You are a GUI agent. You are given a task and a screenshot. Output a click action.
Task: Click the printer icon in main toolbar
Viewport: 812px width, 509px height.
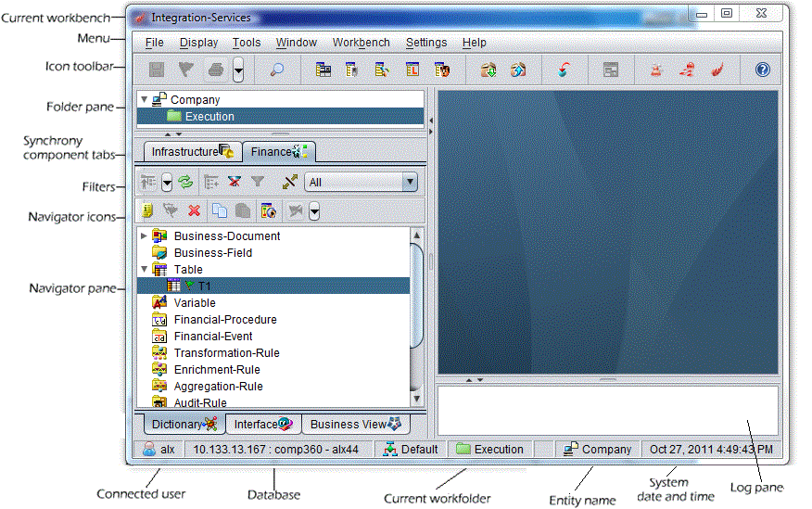click(215, 70)
